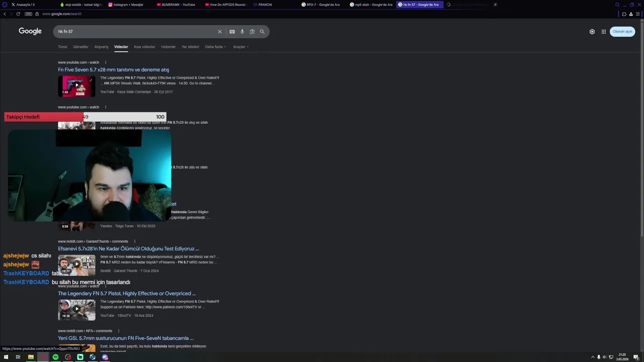Play the 1:45 Fn Five Seven video thumbnail
644x362 pixels.
click(x=76, y=86)
